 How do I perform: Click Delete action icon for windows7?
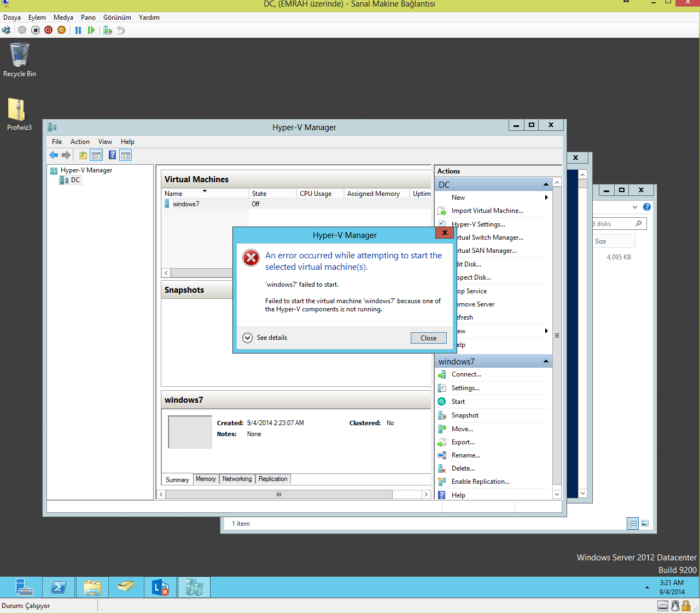tap(442, 468)
